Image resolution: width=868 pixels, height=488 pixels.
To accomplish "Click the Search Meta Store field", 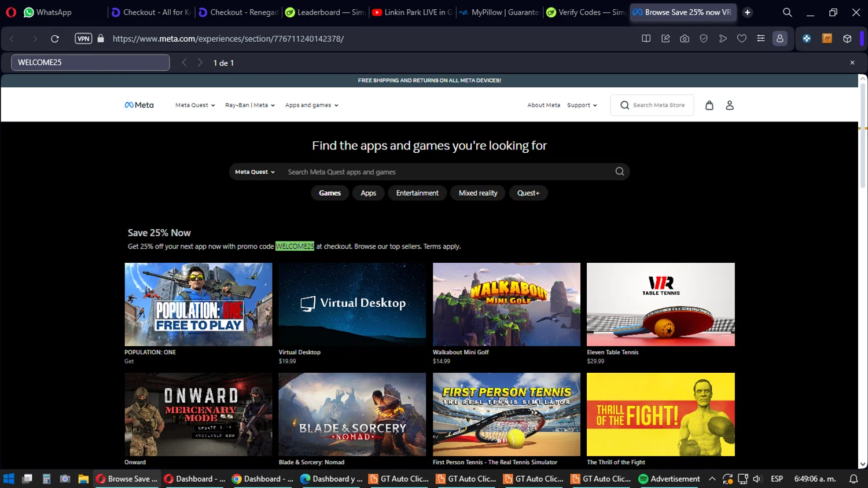I will pyautogui.click(x=652, y=105).
